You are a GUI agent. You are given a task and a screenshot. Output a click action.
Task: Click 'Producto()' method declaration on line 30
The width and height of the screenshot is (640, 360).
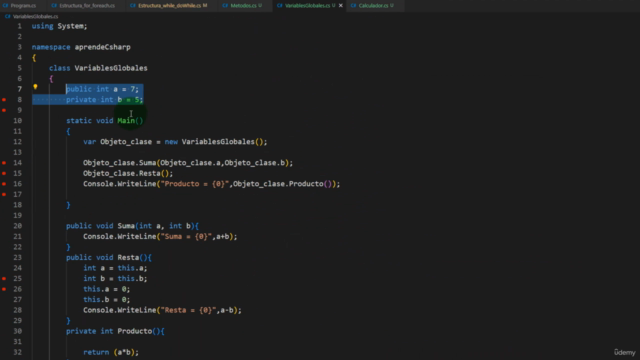point(139,331)
